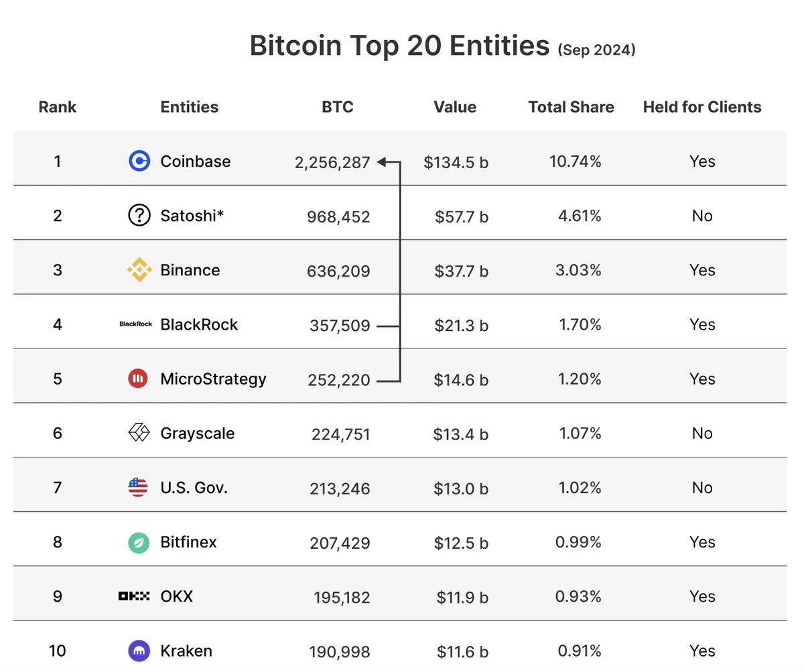Click the Satoshi question mark icon
The width and height of the screenshot is (804, 672).
tap(139, 215)
